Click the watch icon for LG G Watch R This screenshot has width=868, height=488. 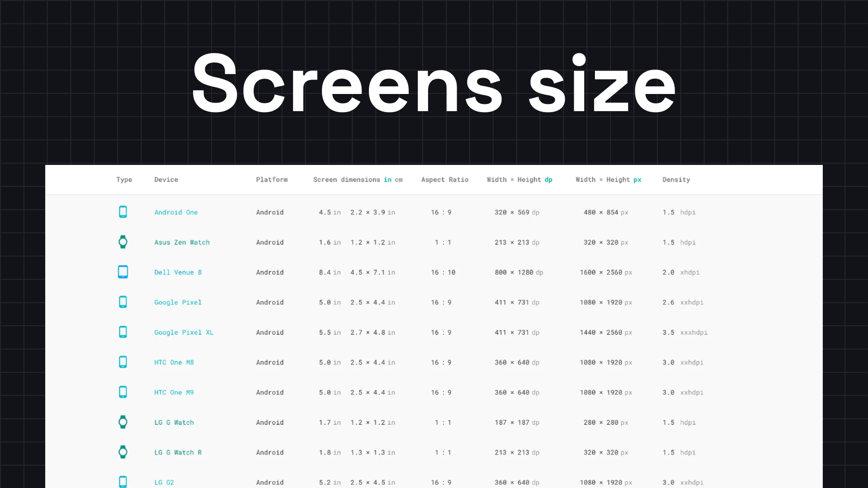[123, 452]
